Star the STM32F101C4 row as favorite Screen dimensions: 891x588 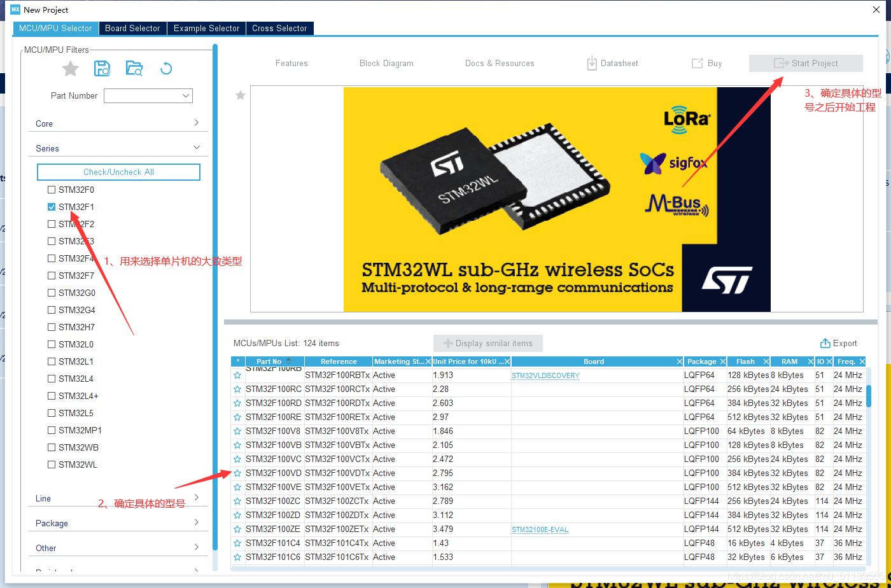pyautogui.click(x=237, y=543)
